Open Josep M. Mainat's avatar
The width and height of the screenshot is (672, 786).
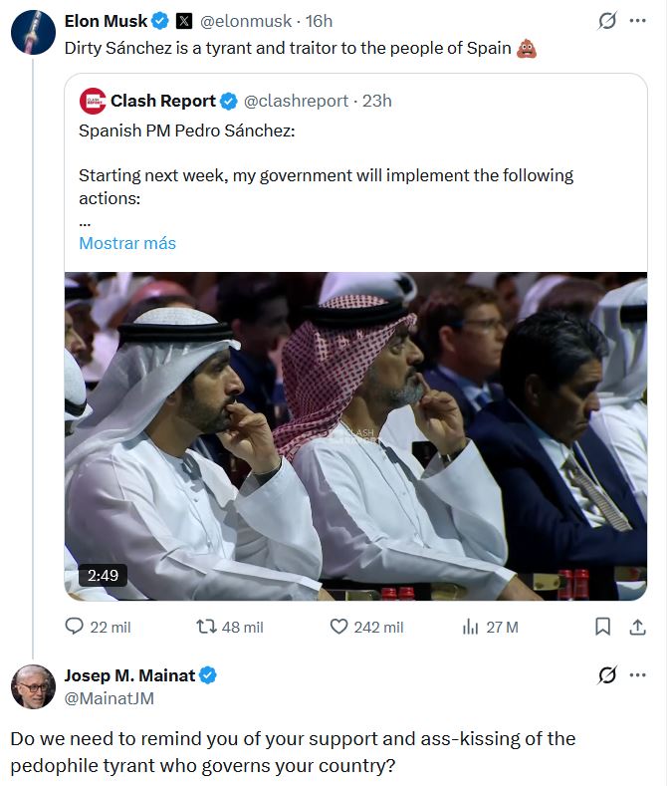pyautogui.click(x=33, y=686)
